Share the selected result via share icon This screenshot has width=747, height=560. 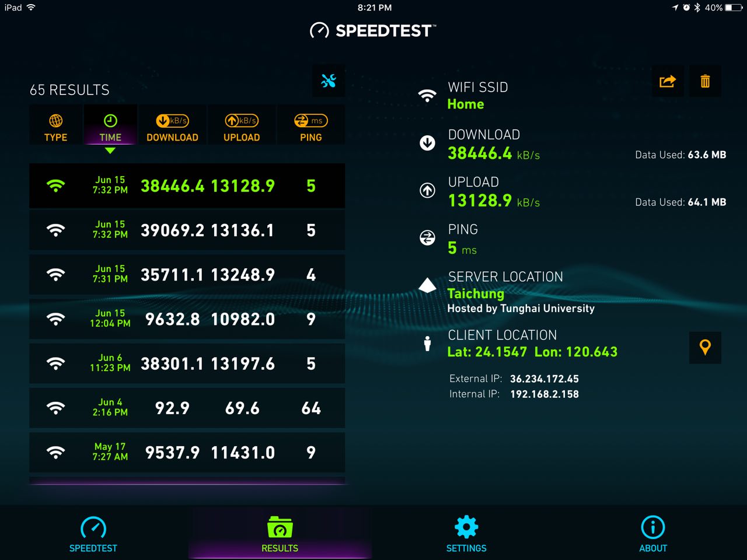point(668,81)
